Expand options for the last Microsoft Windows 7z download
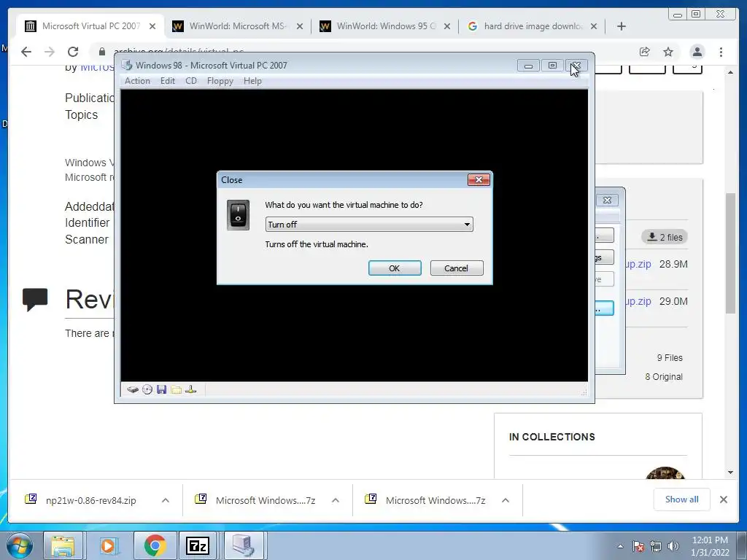 (506, 500)
